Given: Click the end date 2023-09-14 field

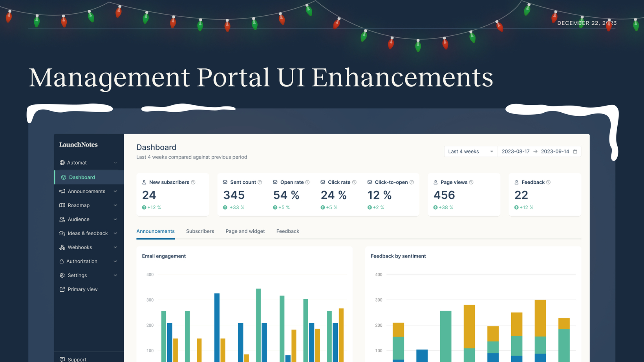Looking at the screenshot, I should pyautogui.click(x=555, y=152).
